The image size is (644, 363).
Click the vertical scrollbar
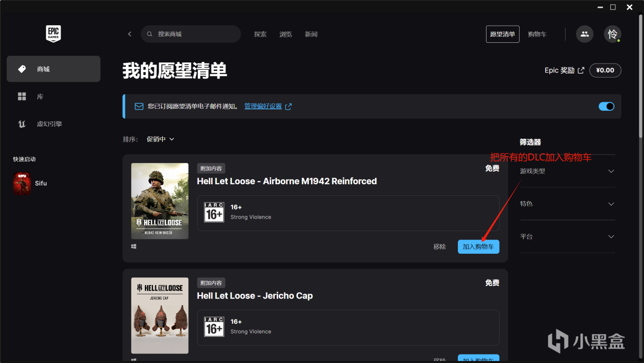(640, 76)
